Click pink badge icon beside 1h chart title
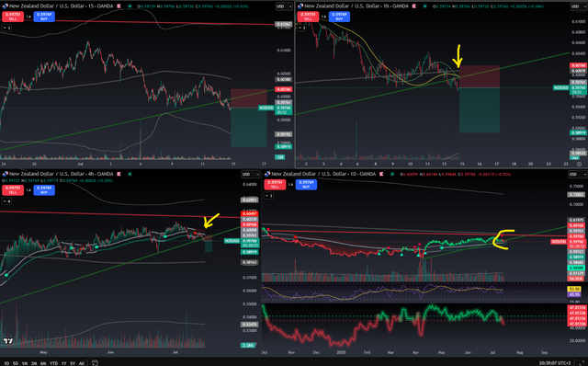The height and width of the screenshot is (366, 588). coord(414,6)
